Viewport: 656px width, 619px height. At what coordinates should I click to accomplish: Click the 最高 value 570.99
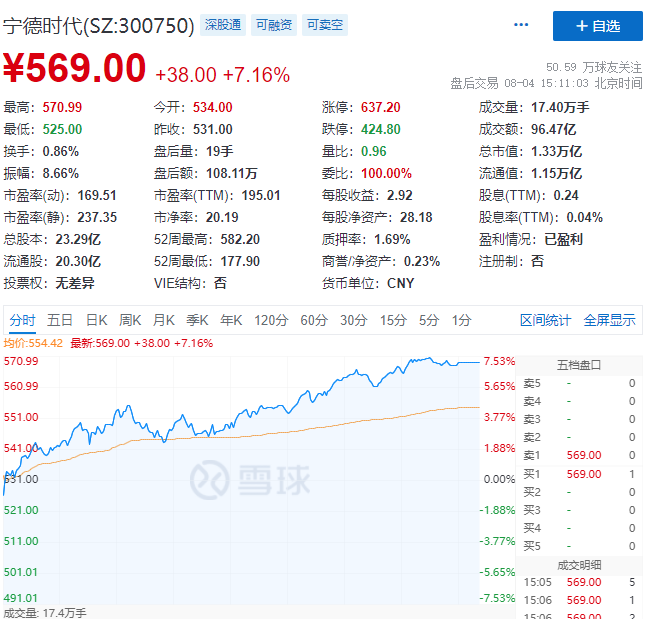(x=62, y=107)
